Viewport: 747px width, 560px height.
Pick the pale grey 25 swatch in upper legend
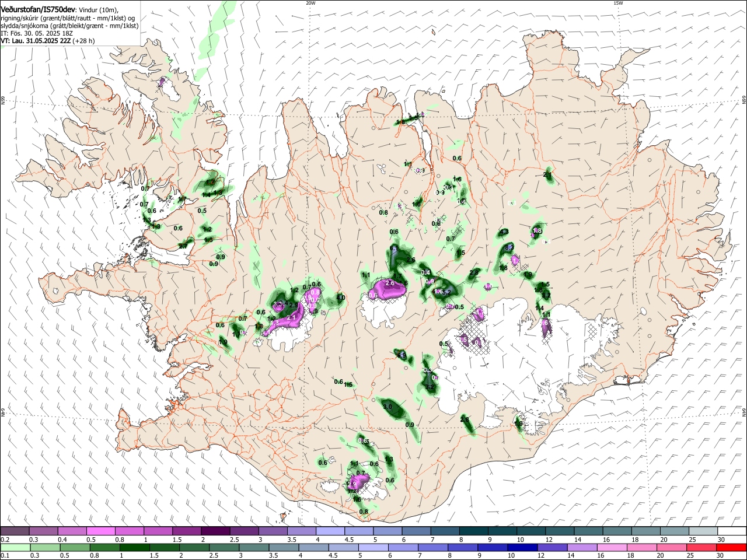[703, 531]
